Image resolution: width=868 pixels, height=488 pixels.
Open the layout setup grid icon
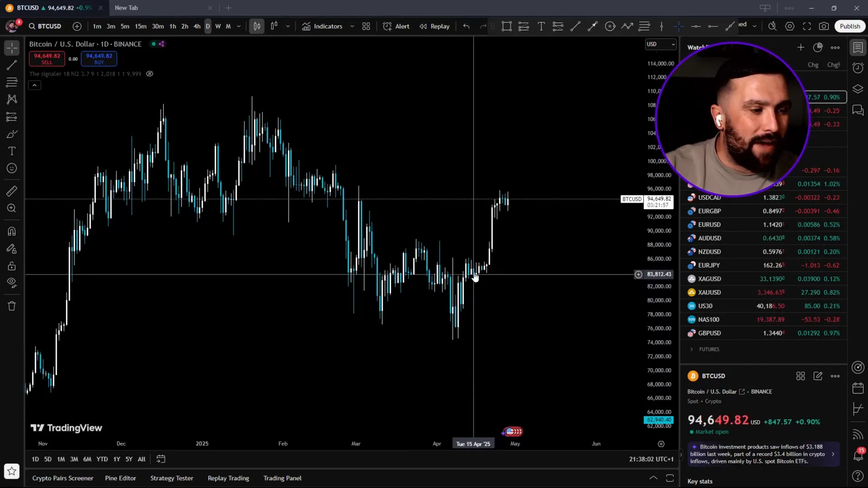click(x=366, y=26)
